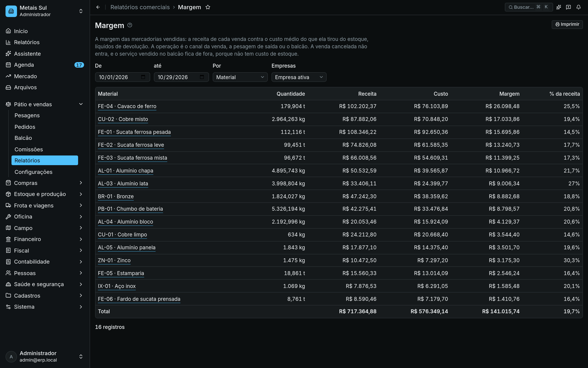The image size is (588, 368).
Task: Click the Imprimir button
Action: pyautogui.click(x=567, y=24)
